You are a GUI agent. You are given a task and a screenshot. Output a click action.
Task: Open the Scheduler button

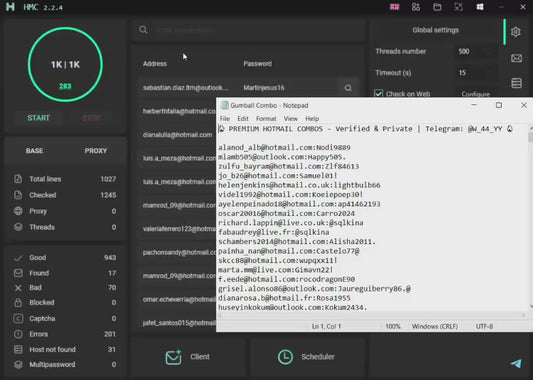(307, 357)
